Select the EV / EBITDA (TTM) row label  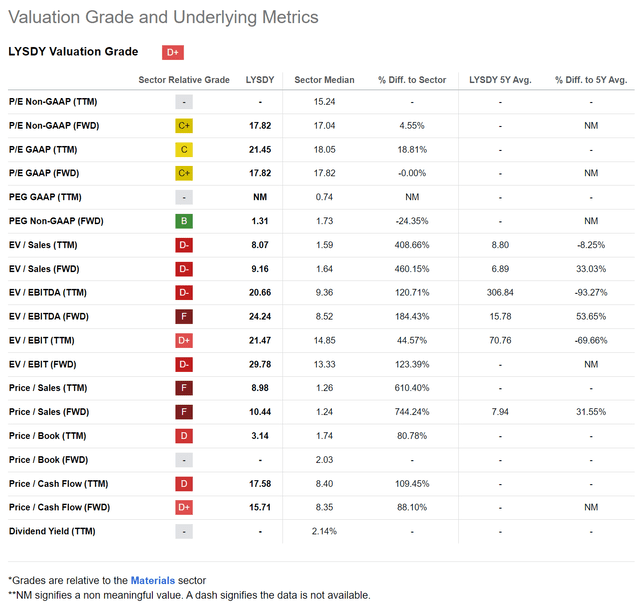point(48,292)
